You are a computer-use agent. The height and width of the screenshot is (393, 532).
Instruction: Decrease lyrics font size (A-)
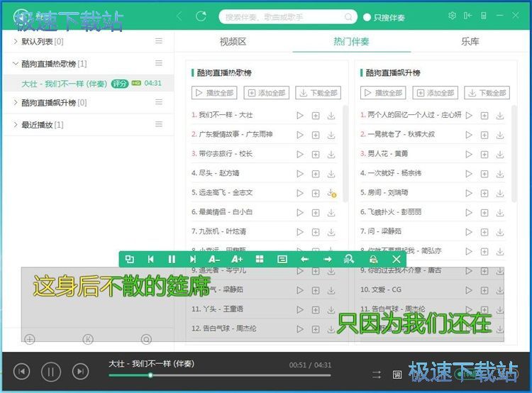point(214,260)
